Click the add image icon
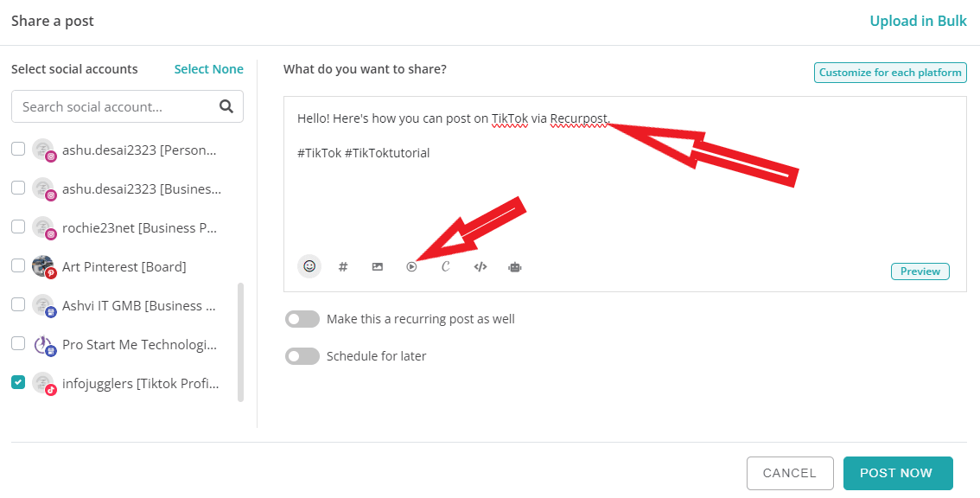980x498 pixels. click(378, 267)
